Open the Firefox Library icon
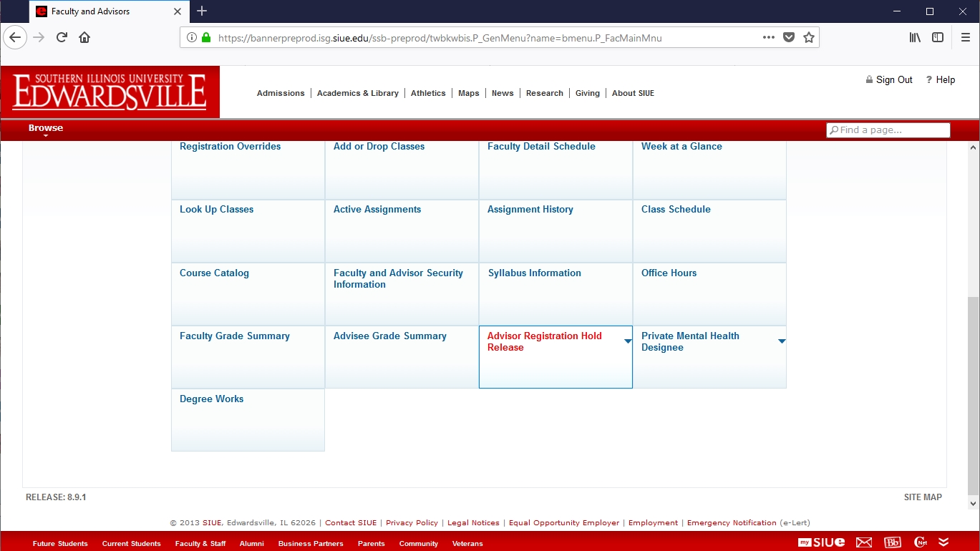The width and height of the screenshot is (980, 551). click(915, 38)
